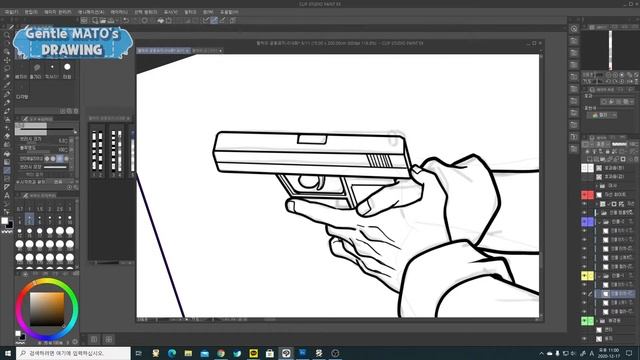Select the Lasso selection tool
Viewport: 640px width, 360px height.
click(x=7, y=69)
